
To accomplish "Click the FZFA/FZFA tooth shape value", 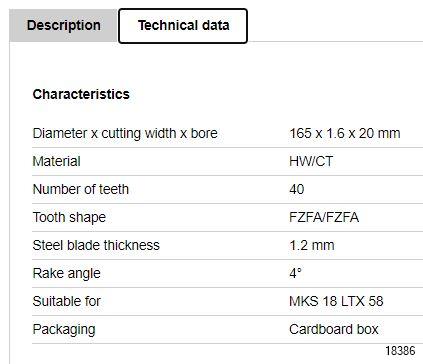I will [x=324, y=218].
